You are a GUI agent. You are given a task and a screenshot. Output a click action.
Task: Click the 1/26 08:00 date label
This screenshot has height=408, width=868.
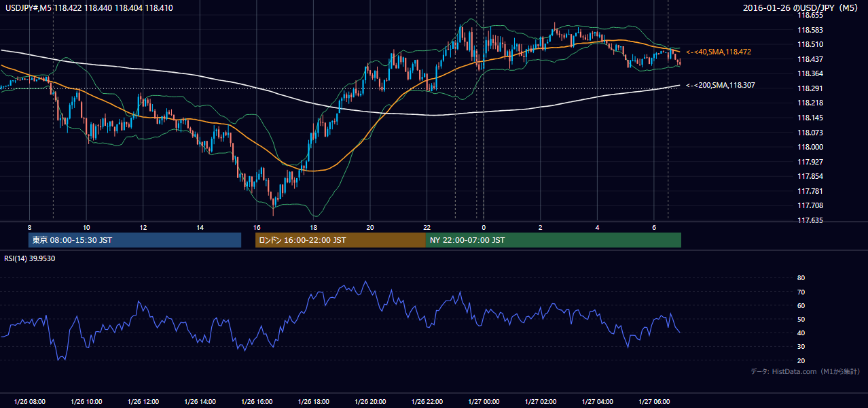coord(29,401)
